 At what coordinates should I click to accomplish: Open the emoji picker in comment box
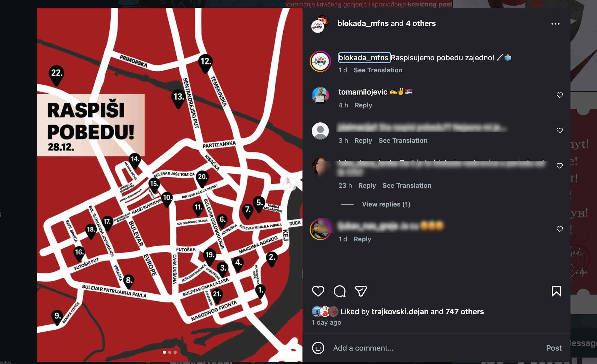318,348
